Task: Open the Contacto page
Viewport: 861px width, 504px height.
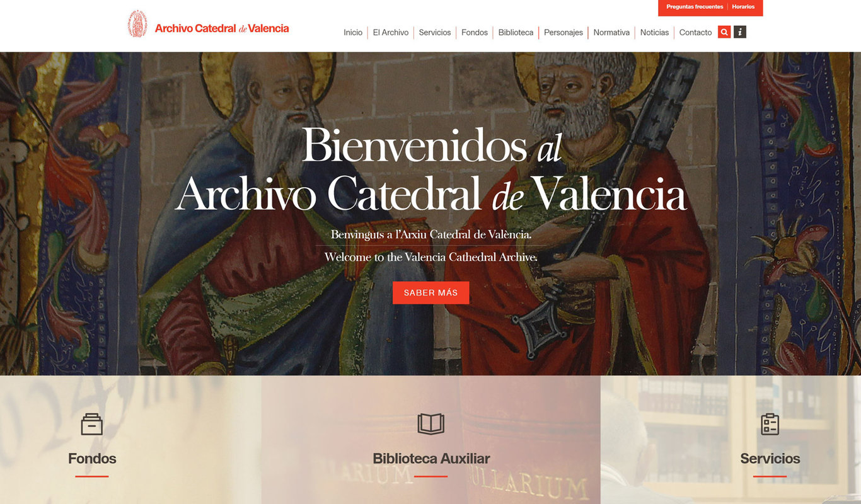Action: 695,32
